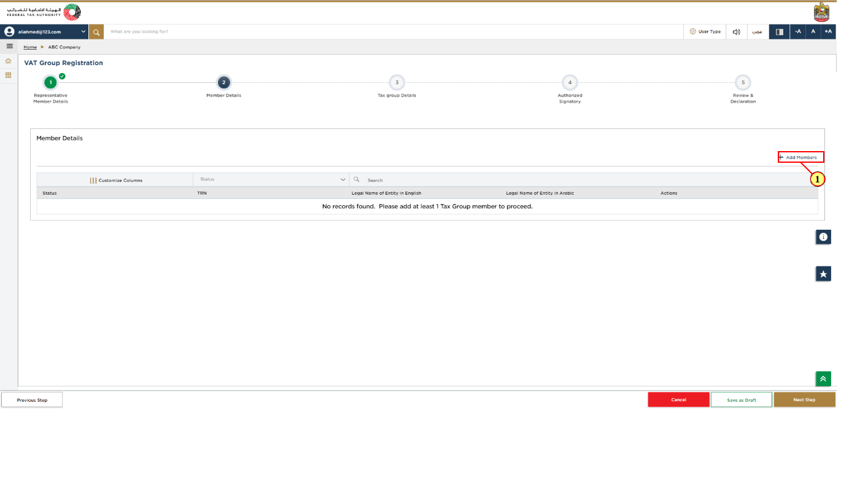The image size is (868, 492).
Task: Click the Actions column header
Action: tap(668, 193)
